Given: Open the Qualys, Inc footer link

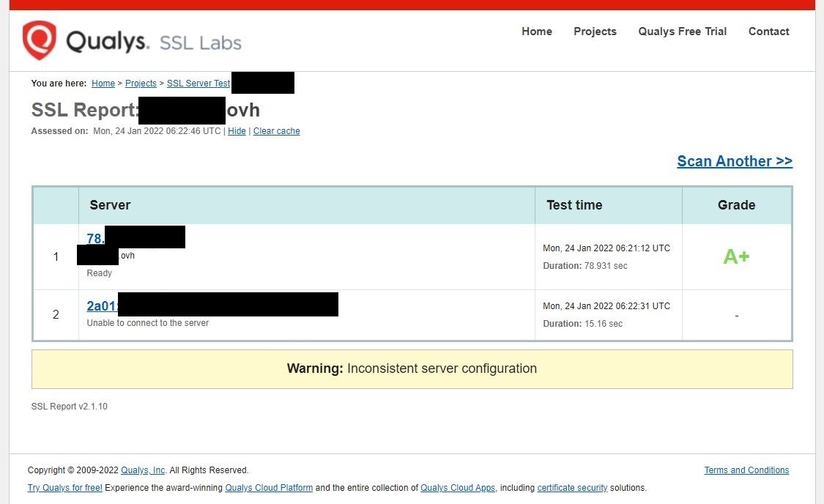Looking at the screenshot, I should point(143,470).
